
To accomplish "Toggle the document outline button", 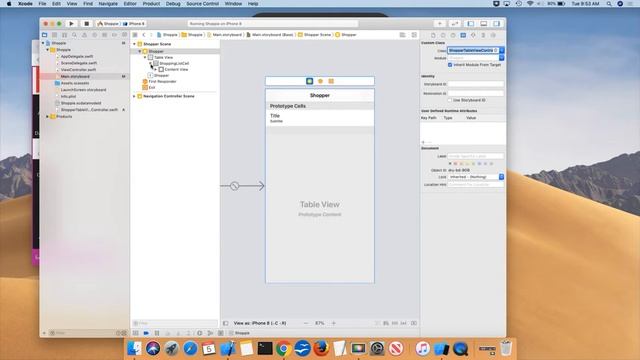I will [226, 323].
